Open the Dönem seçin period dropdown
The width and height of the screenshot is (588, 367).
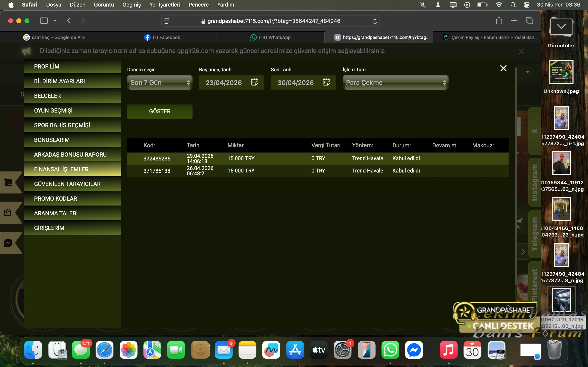[160, 83]
